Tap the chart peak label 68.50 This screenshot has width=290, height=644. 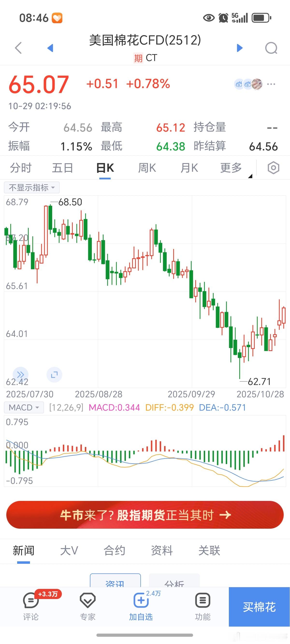(x=70, y=202)
